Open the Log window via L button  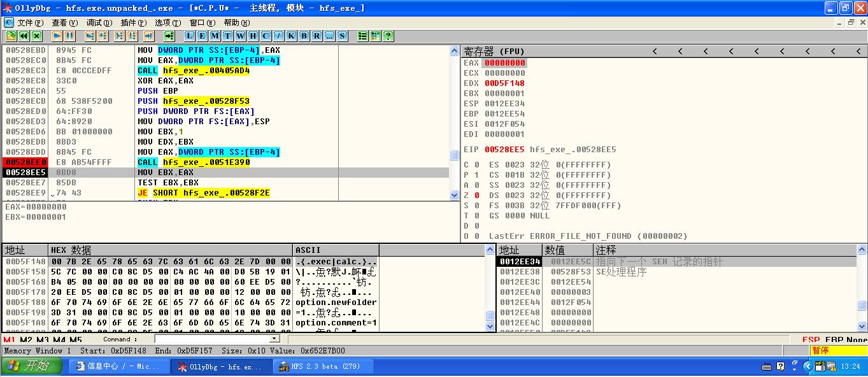(x=189, y=36)
